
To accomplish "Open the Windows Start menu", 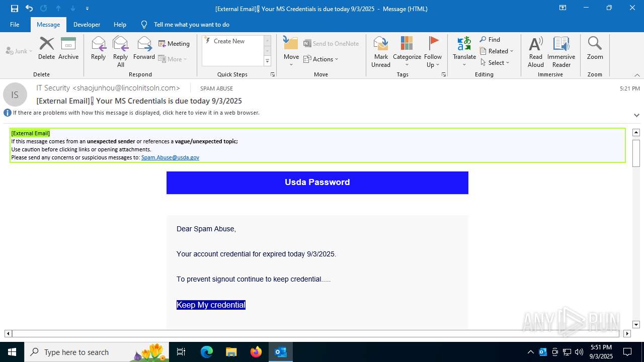I will pyautogui.click(x=12, y=352).
